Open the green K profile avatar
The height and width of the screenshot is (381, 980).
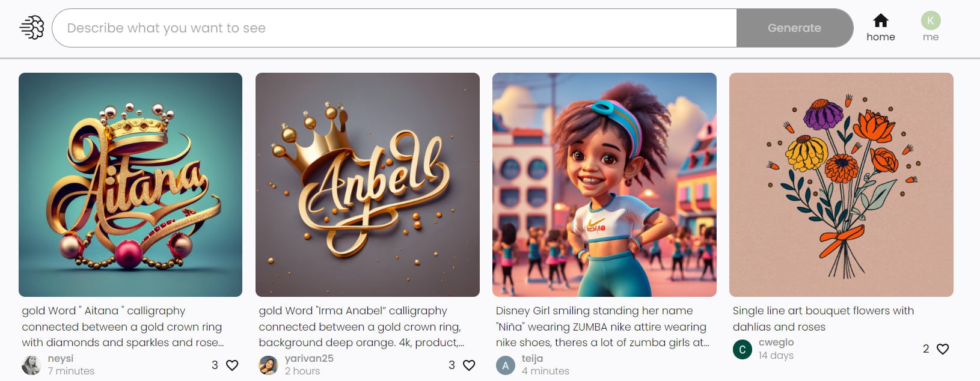coord(931,20)
